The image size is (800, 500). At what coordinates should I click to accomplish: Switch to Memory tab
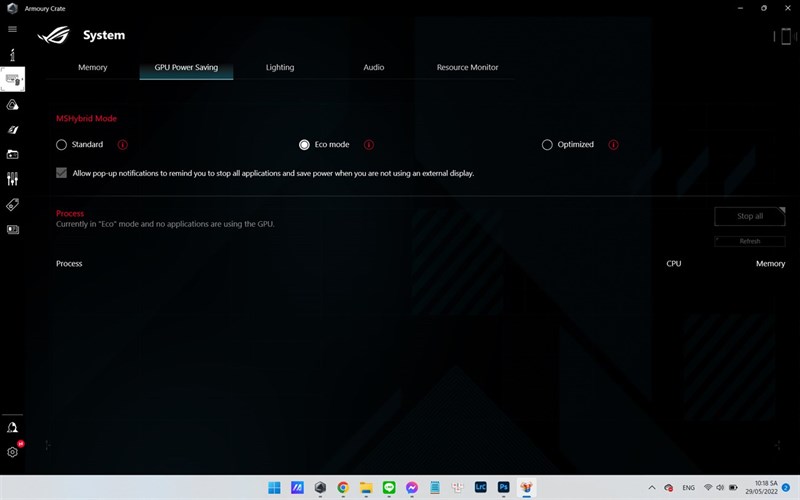point(92,67)
